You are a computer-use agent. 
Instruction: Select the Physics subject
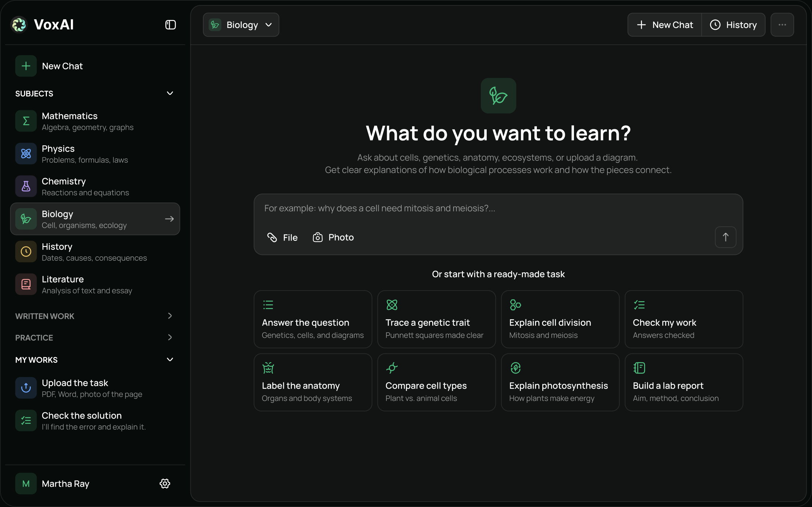(95, 154)
